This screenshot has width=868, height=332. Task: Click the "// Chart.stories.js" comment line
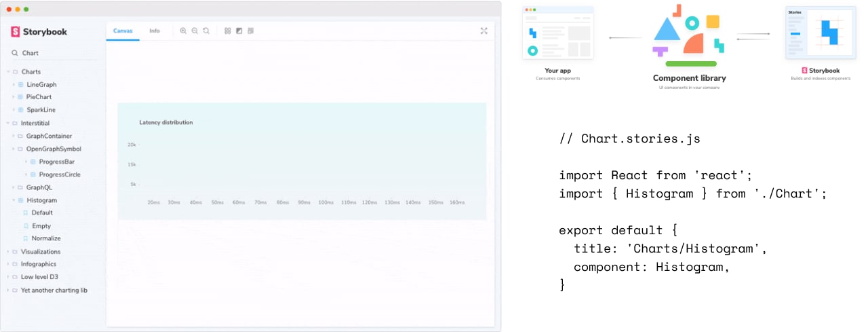pos(630,139)
